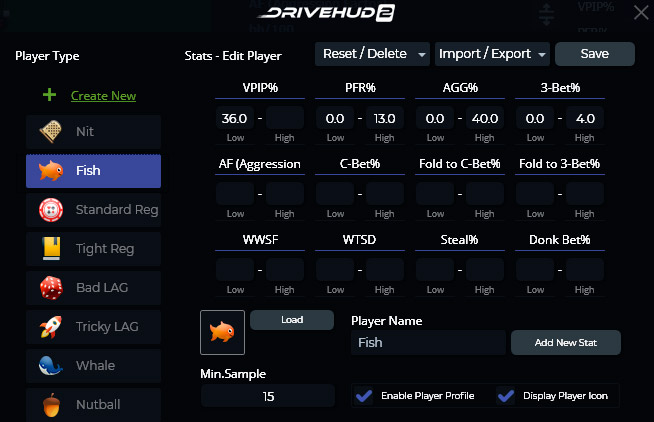Select the Standard Reg player type
Image resolution: width=654 pixels, height=422 pixels.
tap(93, 210)
